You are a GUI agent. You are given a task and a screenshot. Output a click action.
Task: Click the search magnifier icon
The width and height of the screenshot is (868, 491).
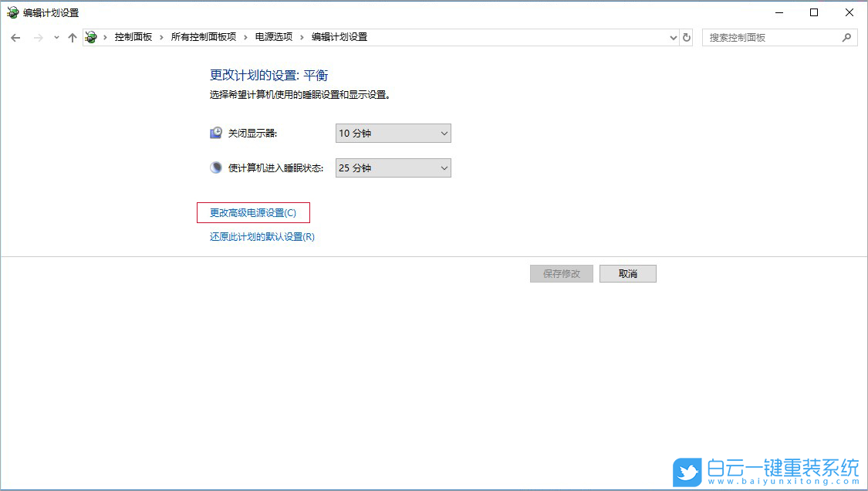pos(847,36)
